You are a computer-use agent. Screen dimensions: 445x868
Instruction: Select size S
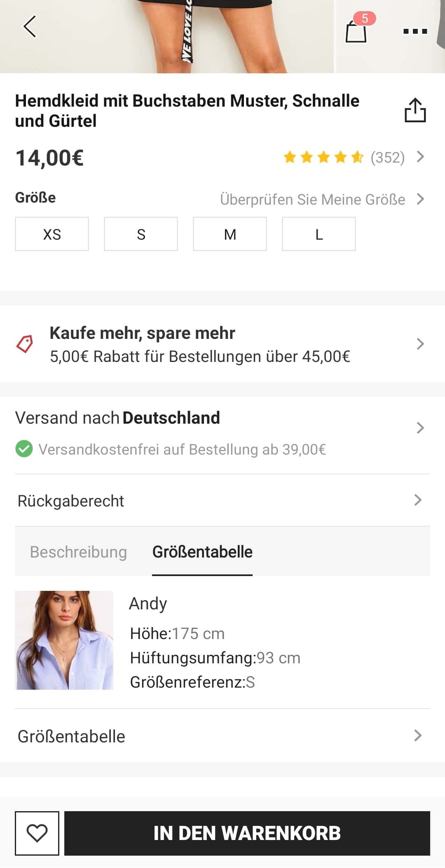coord(141,234)
